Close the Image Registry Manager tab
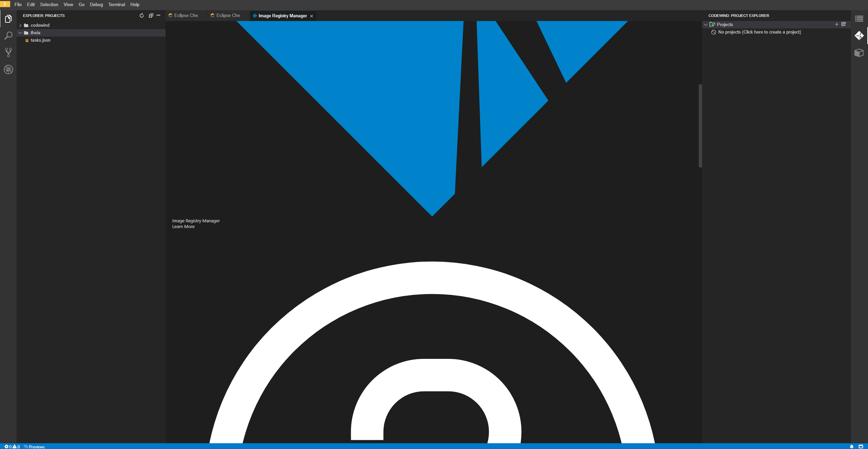 (x=311, y=16)
